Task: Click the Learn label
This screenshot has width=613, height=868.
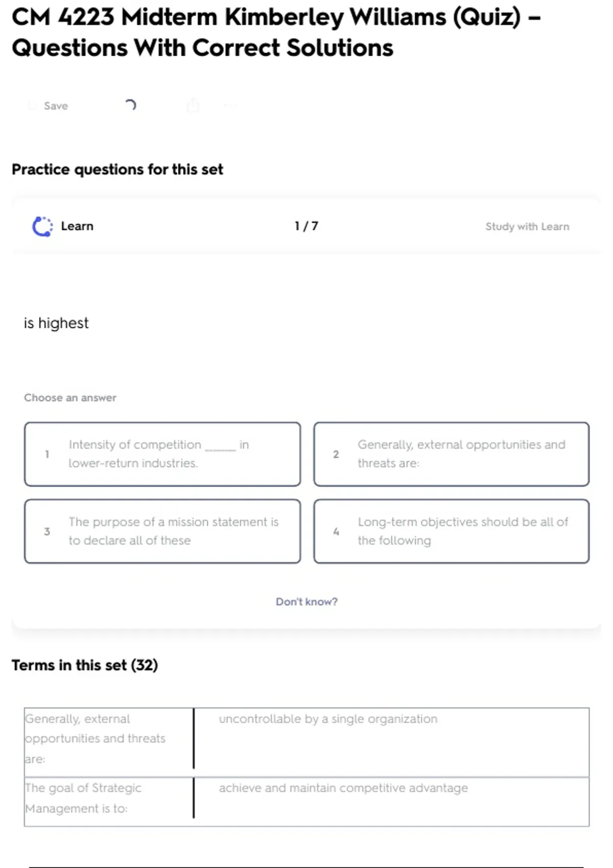Action: (x=77, y=226)
